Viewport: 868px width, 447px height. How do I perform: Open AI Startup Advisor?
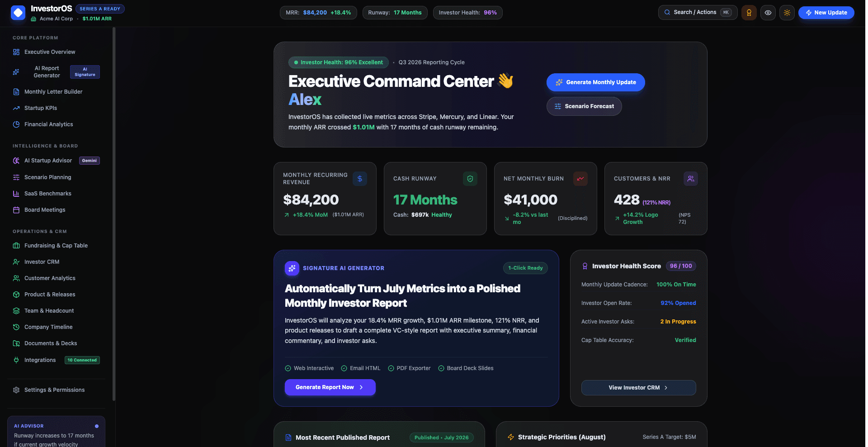pos(56,161)
